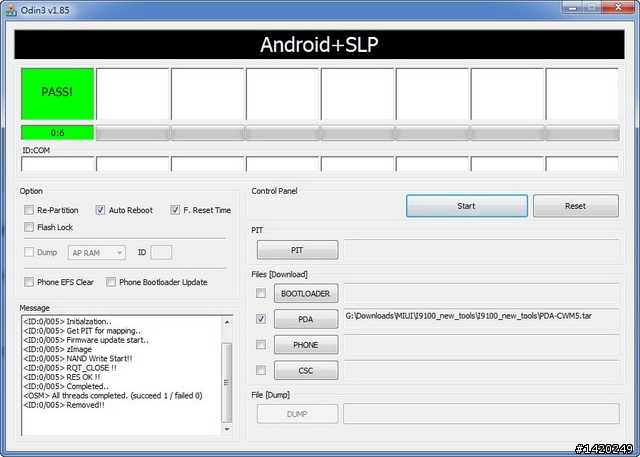Click the PHONE file button
This screenshot has width=640, height=457.
[306, 345]
